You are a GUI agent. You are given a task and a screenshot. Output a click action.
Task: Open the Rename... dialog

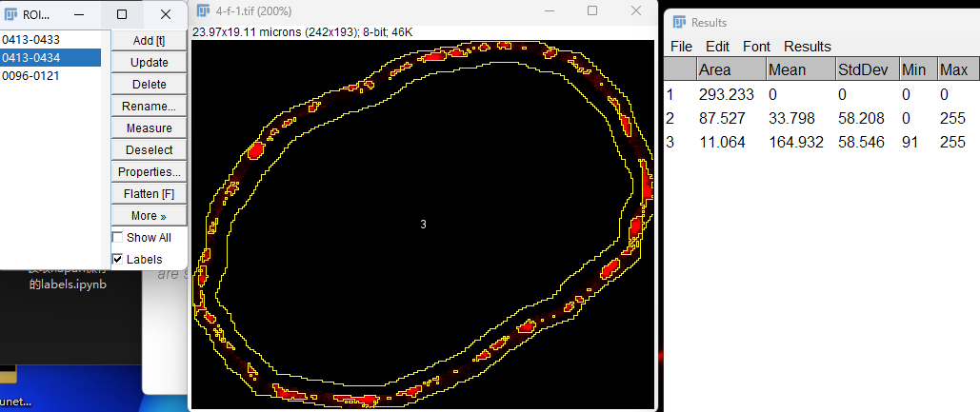tap(149, 107)
